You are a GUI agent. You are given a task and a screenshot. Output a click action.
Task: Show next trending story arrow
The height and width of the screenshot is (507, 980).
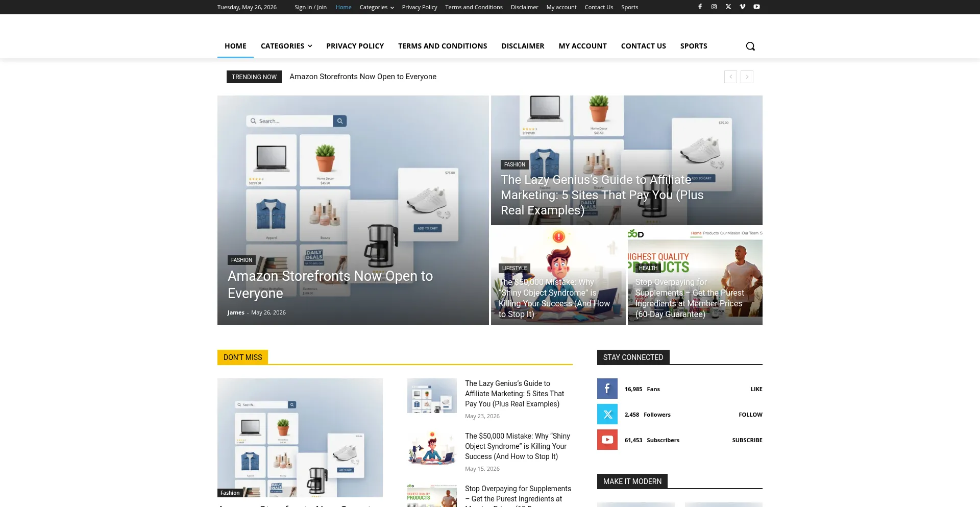pos(747,77)
